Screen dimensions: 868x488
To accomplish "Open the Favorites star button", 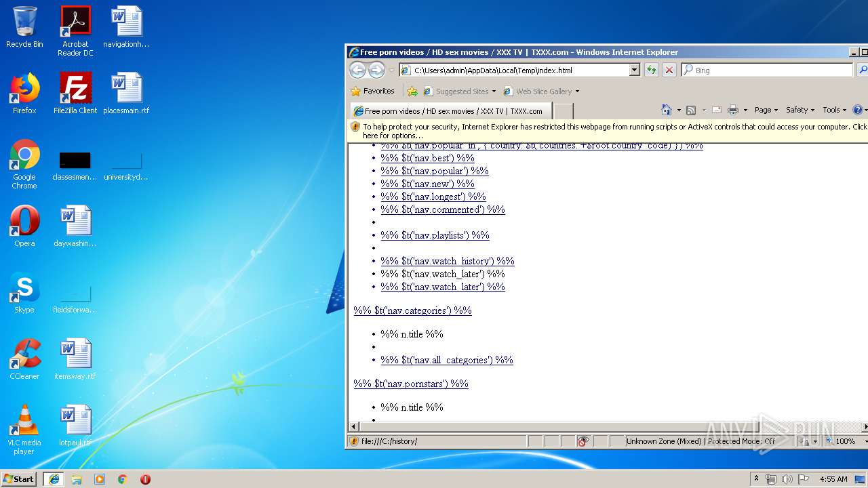I will tap(372, 91).
